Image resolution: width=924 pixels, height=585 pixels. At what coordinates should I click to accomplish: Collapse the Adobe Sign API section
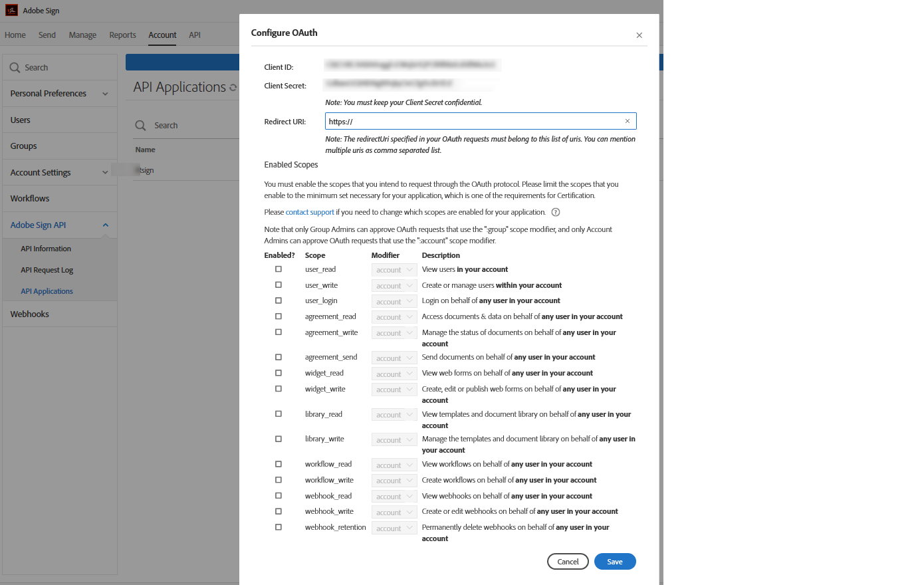click(x=105, y=225)
